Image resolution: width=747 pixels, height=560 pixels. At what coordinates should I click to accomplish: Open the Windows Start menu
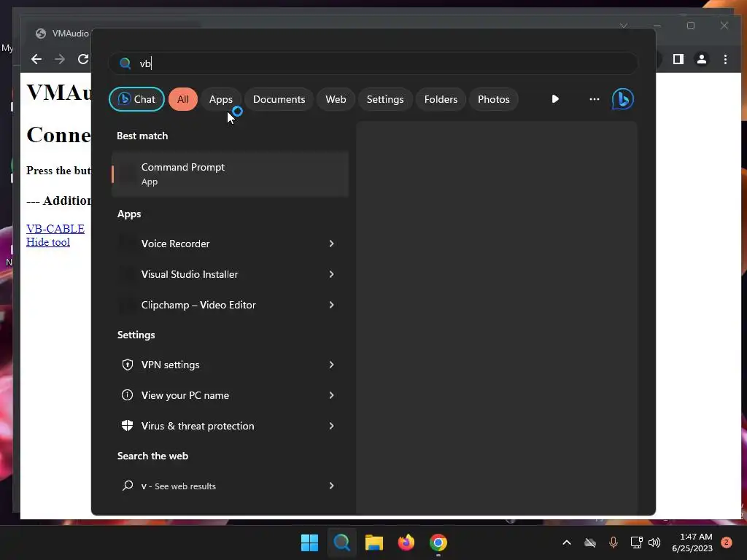pos(309,542)
